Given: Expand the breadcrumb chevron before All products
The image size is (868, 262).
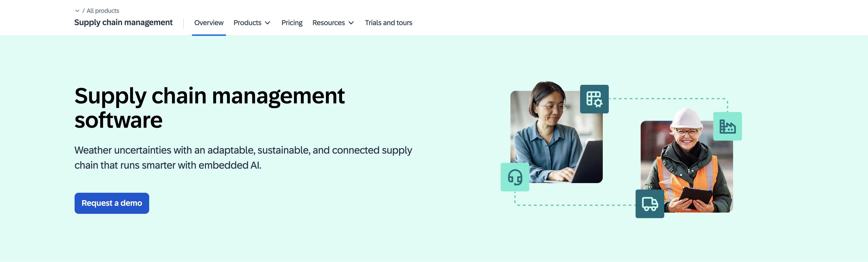Looking at the screenshot, I should (x=77, y=11).
